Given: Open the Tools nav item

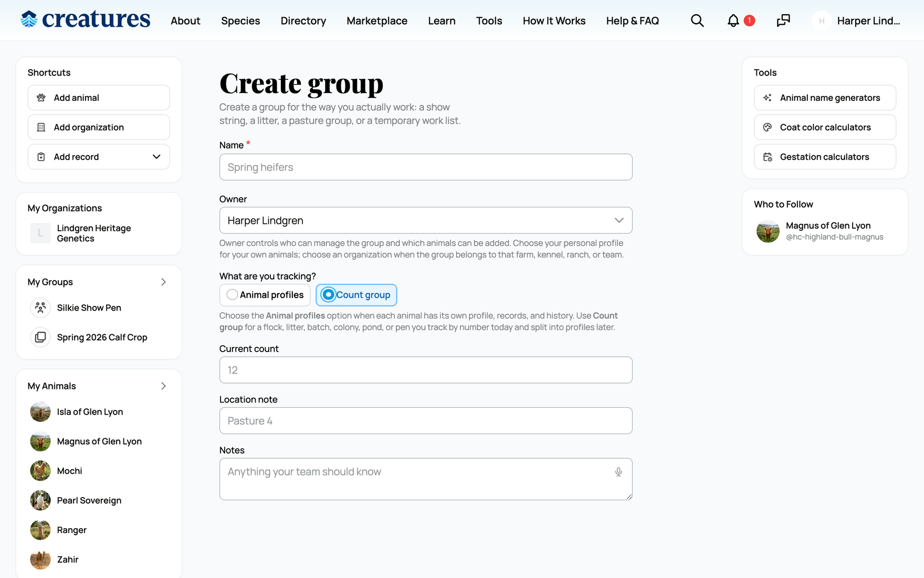Looking at the screenshot, I should 489,20.
